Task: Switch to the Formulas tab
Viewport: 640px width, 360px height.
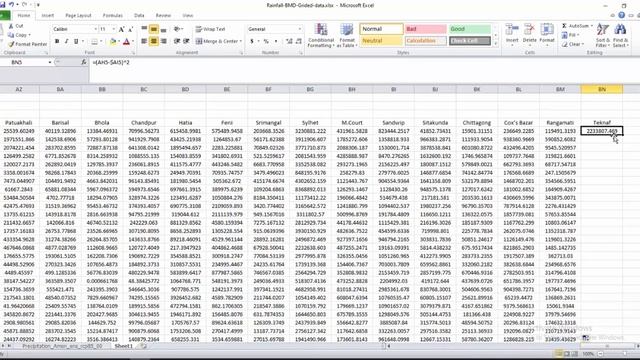Action: click(x=113, y=16)
